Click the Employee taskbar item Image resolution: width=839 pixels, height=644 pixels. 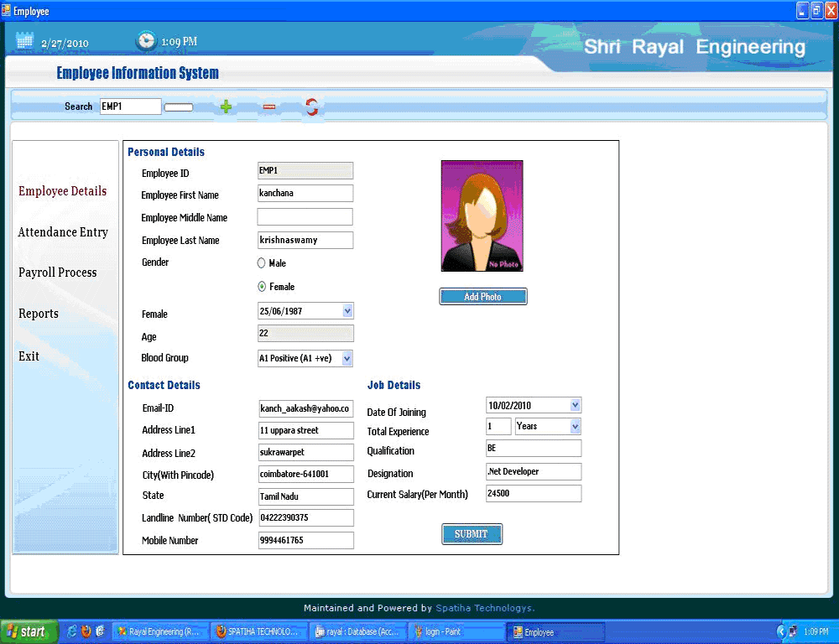(555, 631)
